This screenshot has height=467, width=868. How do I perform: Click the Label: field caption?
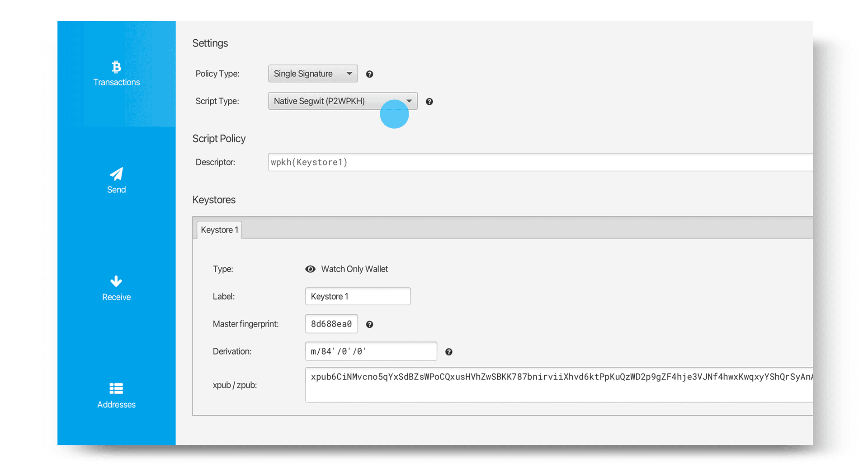click(223, 296)
